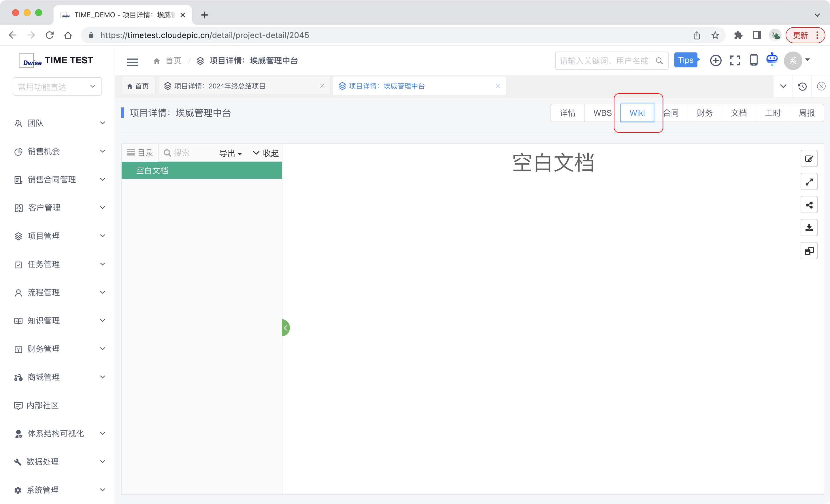Expand the 项目管理 sidebar menu

point(60,236)
